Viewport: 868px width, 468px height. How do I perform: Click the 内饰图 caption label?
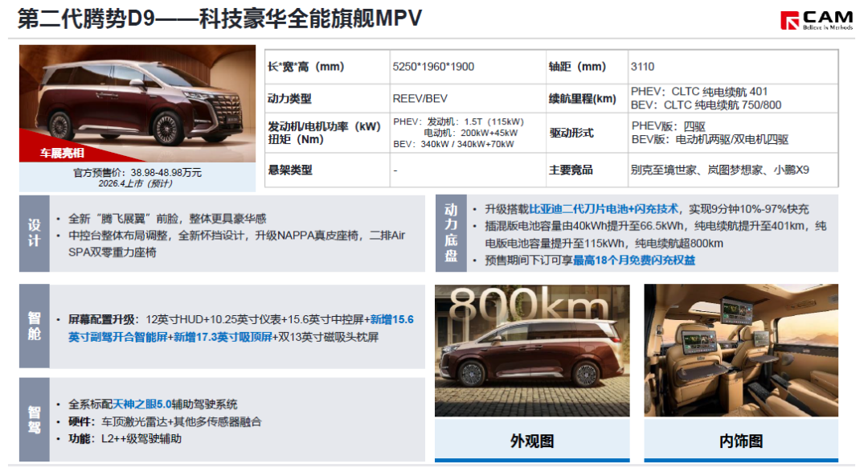741,441
